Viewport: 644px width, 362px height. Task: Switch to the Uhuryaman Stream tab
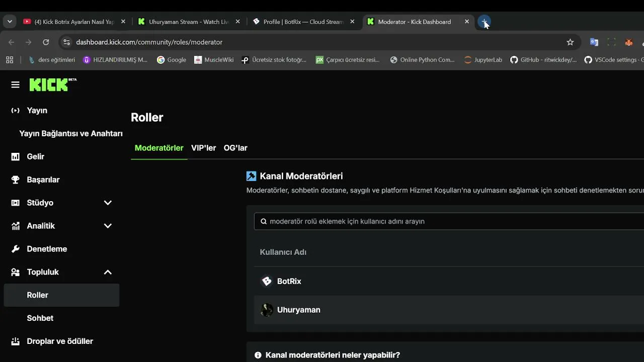[189, 22]
